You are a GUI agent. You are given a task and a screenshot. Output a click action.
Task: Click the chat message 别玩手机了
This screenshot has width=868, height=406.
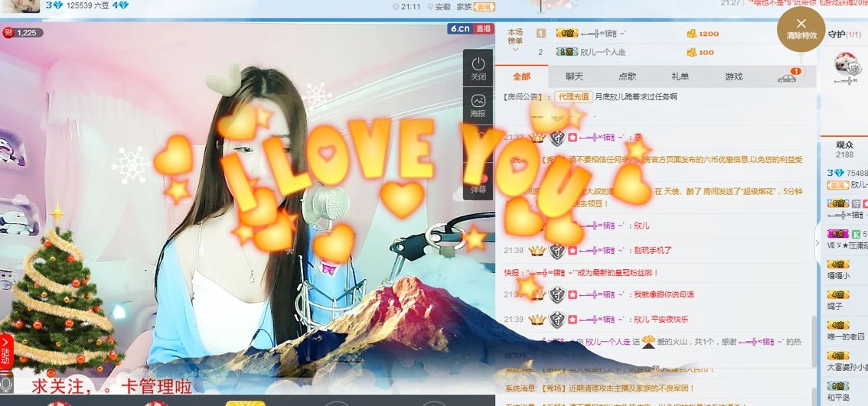click(x=653, y=251)
